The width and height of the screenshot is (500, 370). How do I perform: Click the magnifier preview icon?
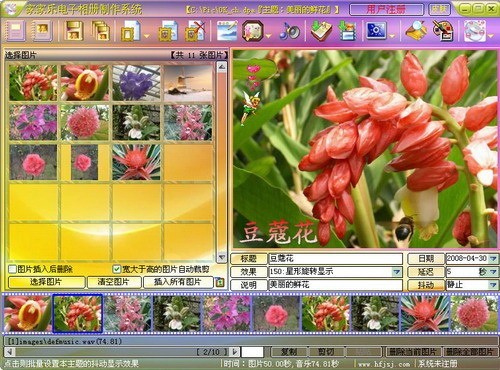pos(416,31)
